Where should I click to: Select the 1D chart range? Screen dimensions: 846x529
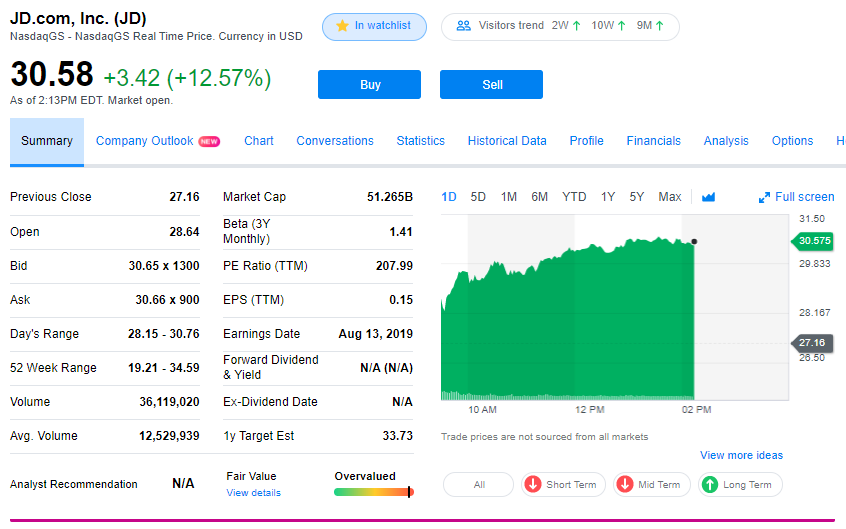pos(449,197)
